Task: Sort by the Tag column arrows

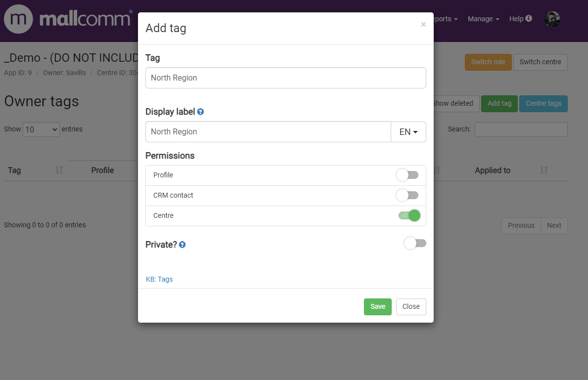Action: coord(59,170)
